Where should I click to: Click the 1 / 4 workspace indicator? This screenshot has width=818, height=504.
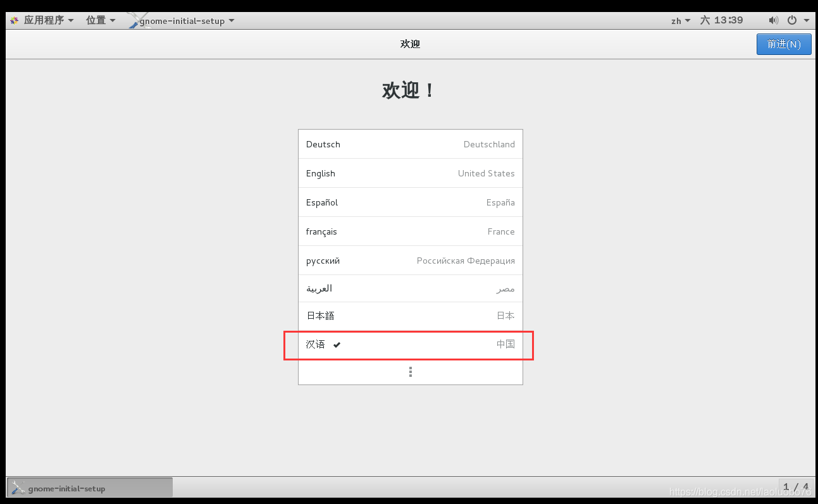796,487
